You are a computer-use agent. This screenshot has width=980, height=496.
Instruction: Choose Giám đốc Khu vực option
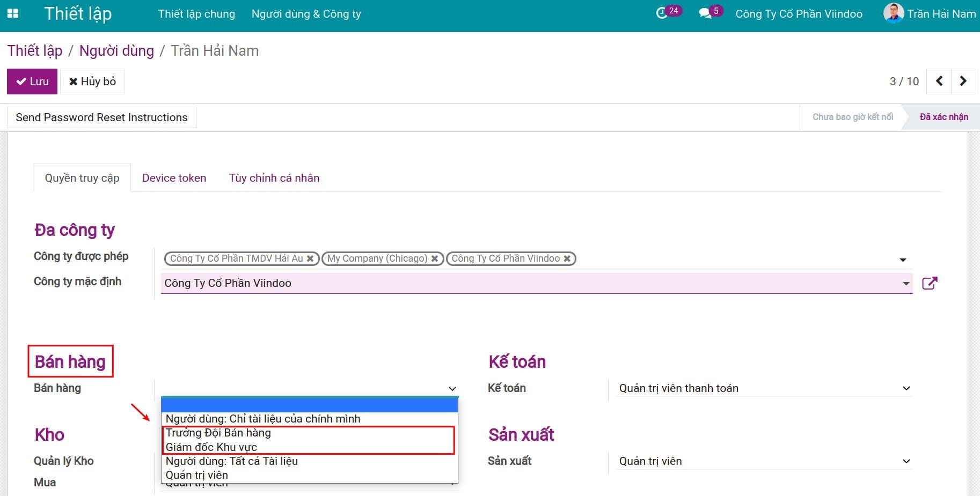[x=211, y=447]
